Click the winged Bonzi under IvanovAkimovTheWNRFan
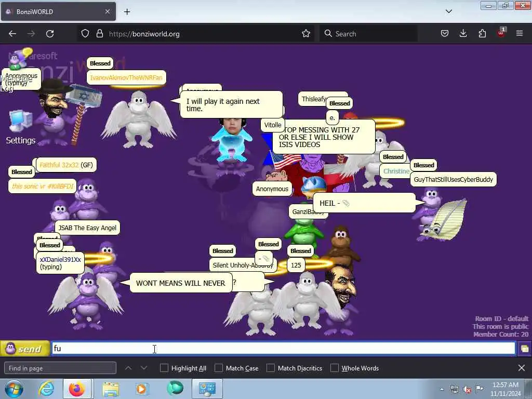The width and height of the screenshot is (532, 399). tap(139, 119)
